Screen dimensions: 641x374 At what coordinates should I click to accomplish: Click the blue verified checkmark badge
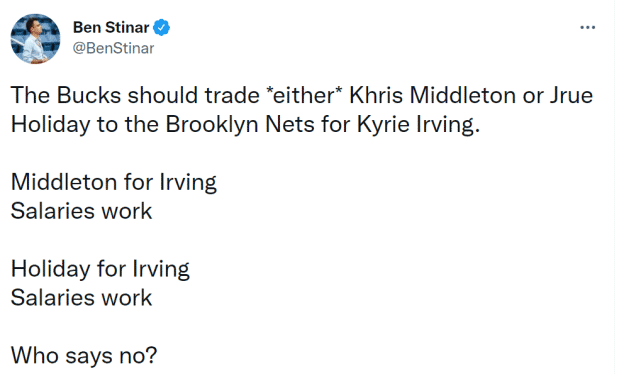161,28
